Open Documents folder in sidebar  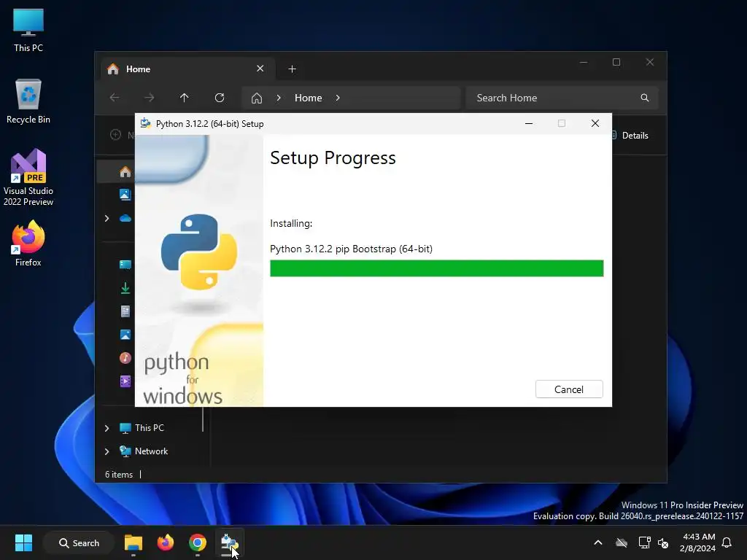tap(125, 311)
